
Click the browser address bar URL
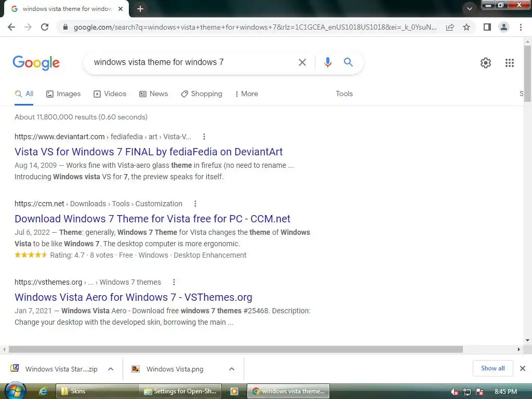click(255, 27)
